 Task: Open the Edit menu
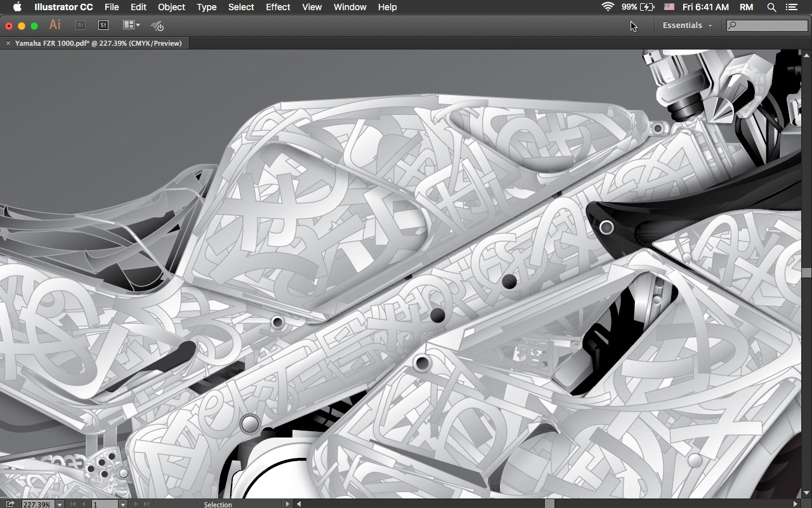pyautogui.click(x=138, y=7)
